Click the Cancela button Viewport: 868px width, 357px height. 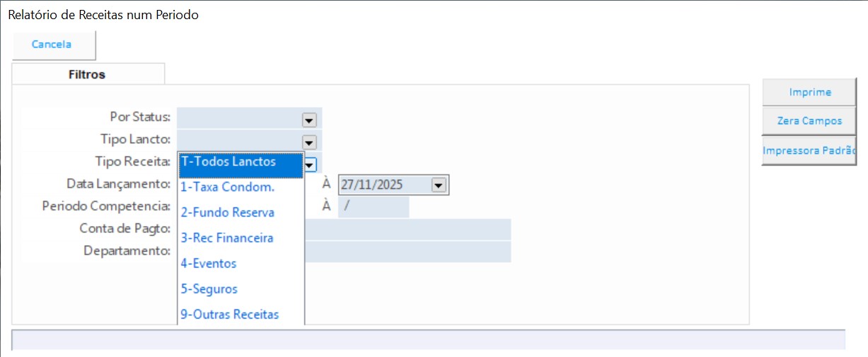pyautogui.click(x=52, y=45)
